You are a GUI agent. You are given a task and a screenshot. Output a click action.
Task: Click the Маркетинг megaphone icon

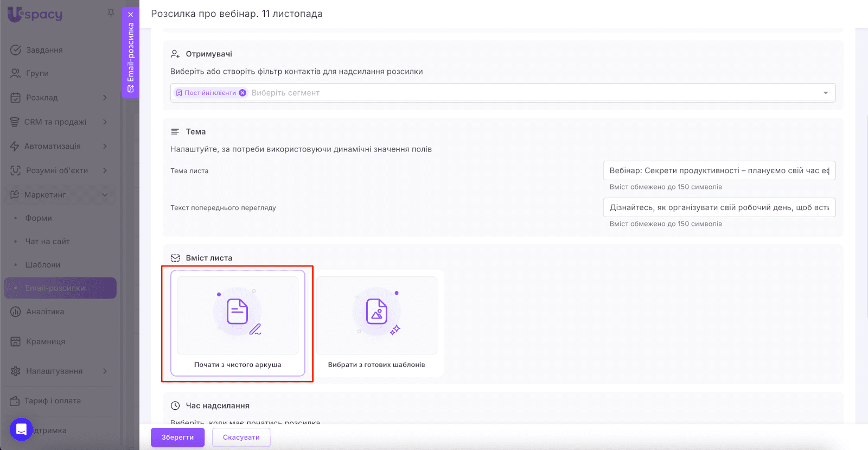pyautogui.click(x=15, y=195)
